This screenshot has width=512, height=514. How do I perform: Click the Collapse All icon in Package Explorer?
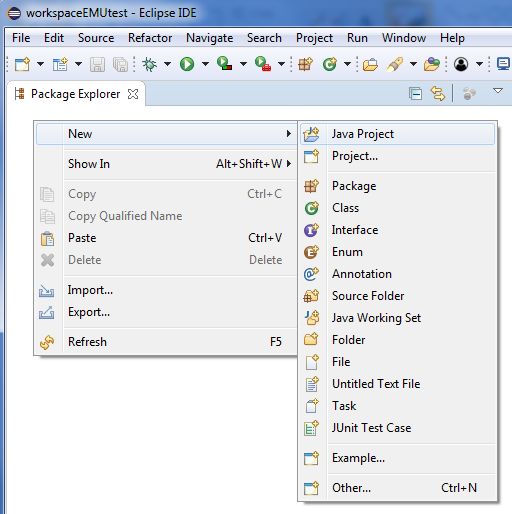(x=415, y=94)
